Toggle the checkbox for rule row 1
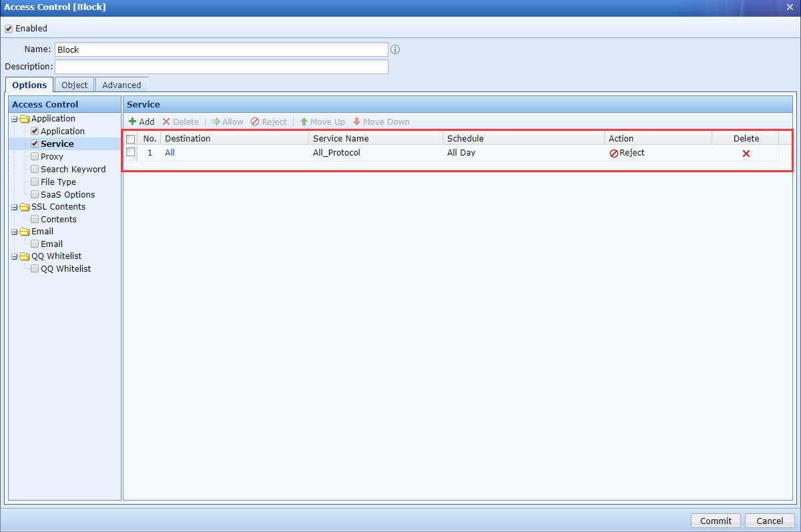 [x=131, y=153]
